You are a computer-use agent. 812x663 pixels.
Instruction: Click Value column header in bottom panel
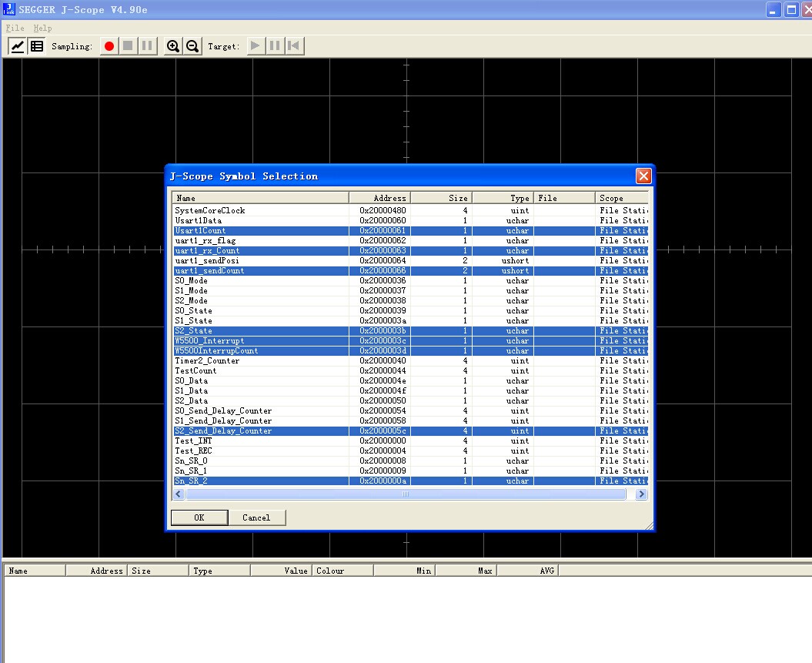click(281, 571)
